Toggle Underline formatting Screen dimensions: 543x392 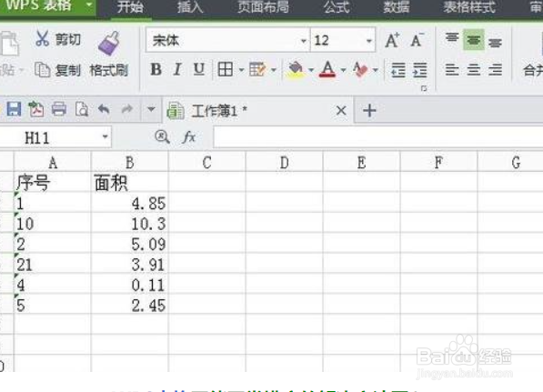199,70
